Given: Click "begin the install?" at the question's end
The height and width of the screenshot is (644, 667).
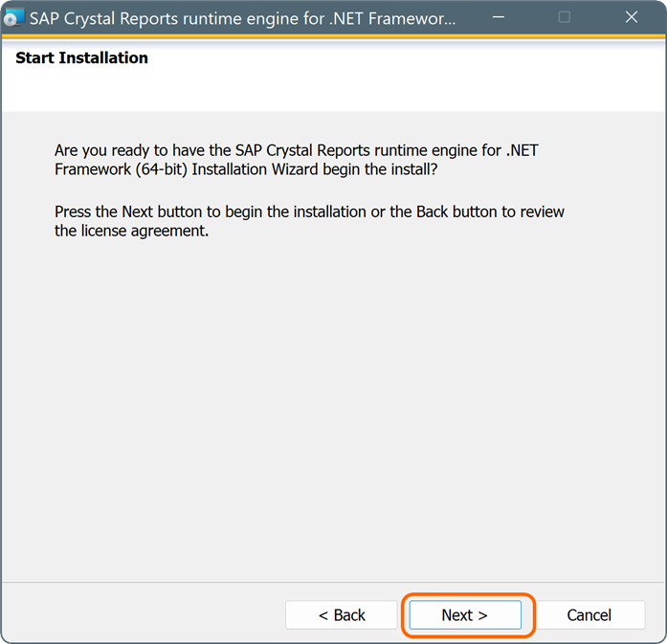Looking at the screenshot, I should click(380, 169).
